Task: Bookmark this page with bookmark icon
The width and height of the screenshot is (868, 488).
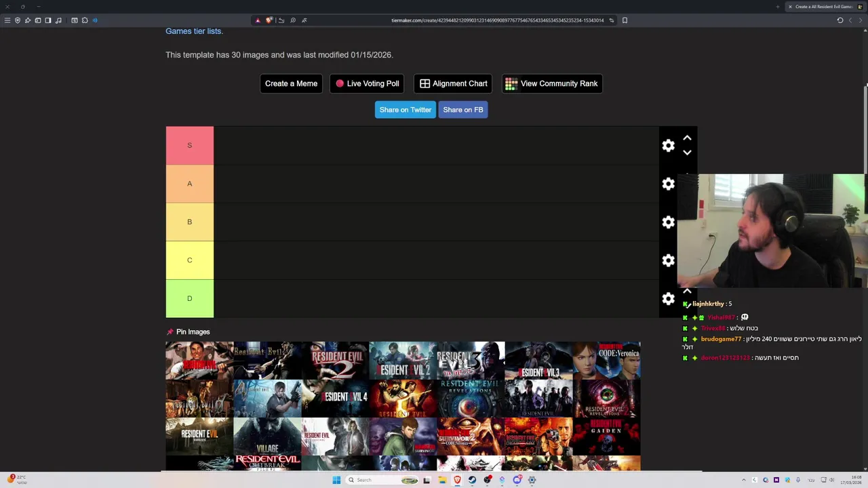Action: [625, 20]
